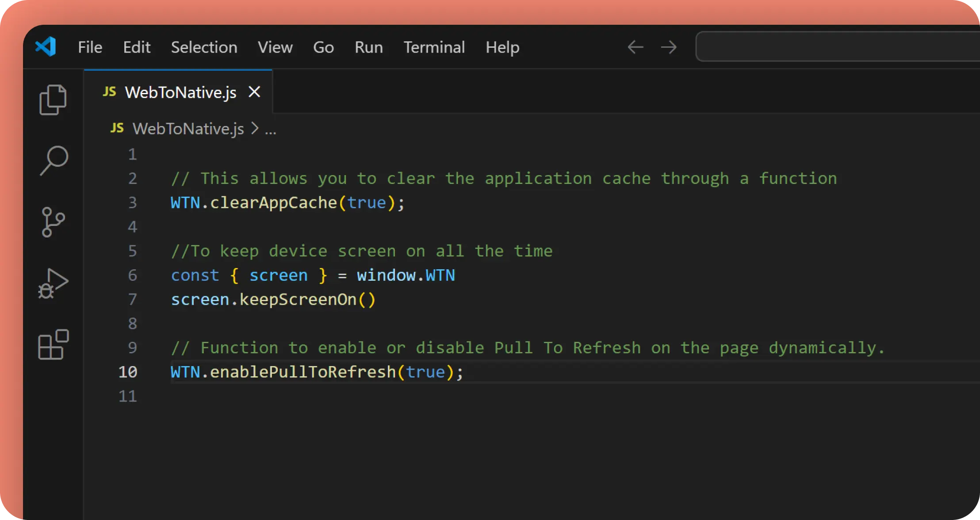This screenshot has height=520, width=980.
Task: Open the Selection menu
Action: (204, 47)
